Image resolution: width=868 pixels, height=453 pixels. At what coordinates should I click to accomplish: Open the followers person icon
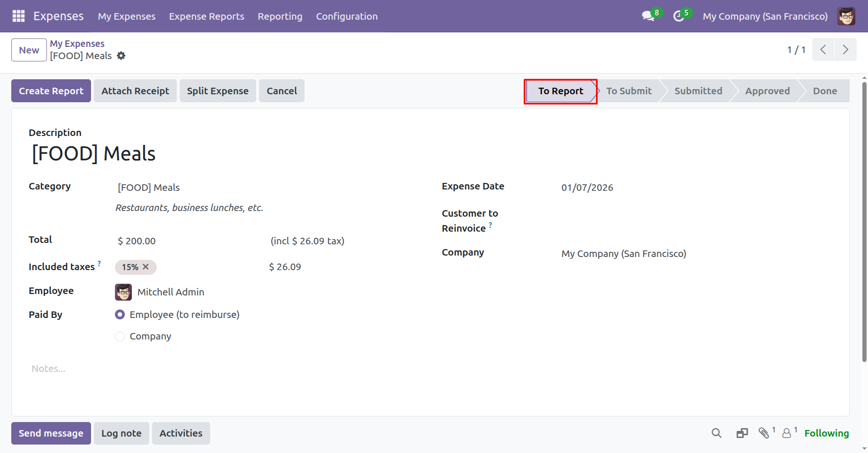click(787, 433)
